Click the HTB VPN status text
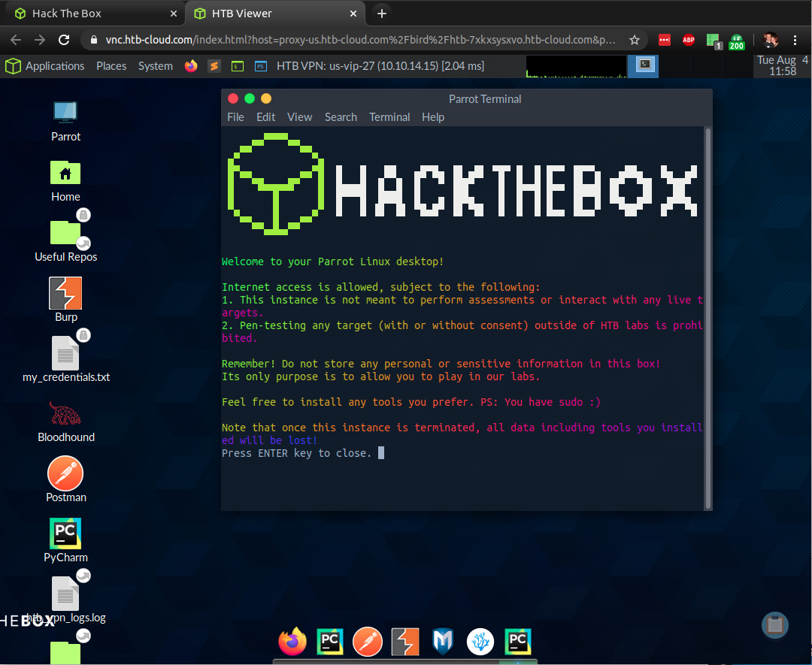 (x=380, y=65)
